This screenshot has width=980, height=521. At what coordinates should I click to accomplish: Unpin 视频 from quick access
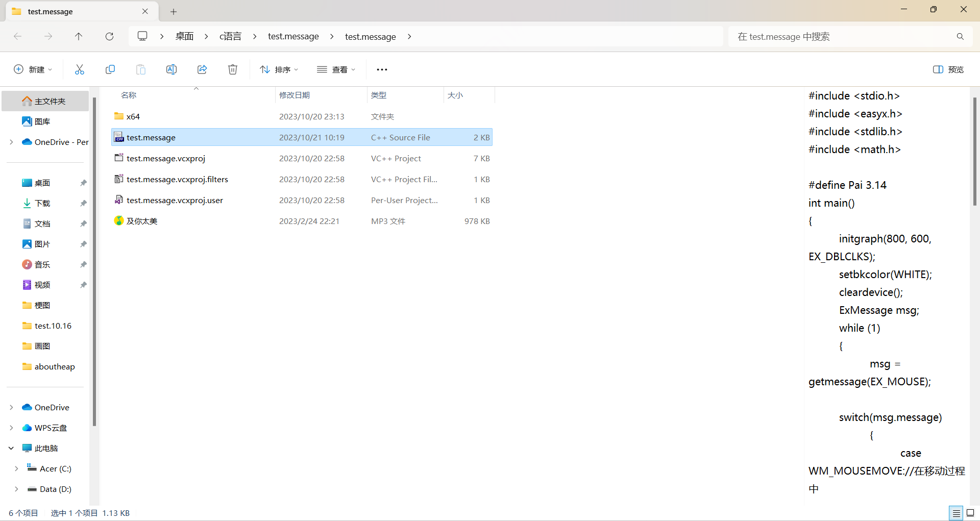tap(83, 285)
